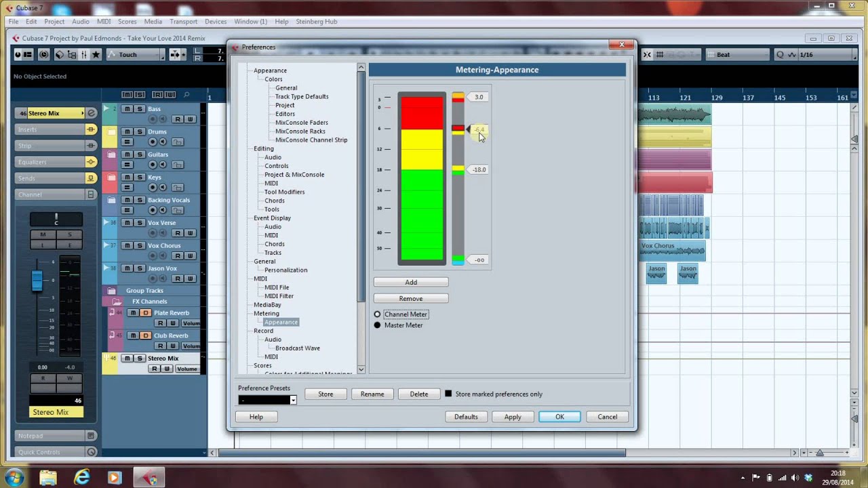Click the Drums folder track icon
This screenshot has width=868, height=488.
pos(111,132)
